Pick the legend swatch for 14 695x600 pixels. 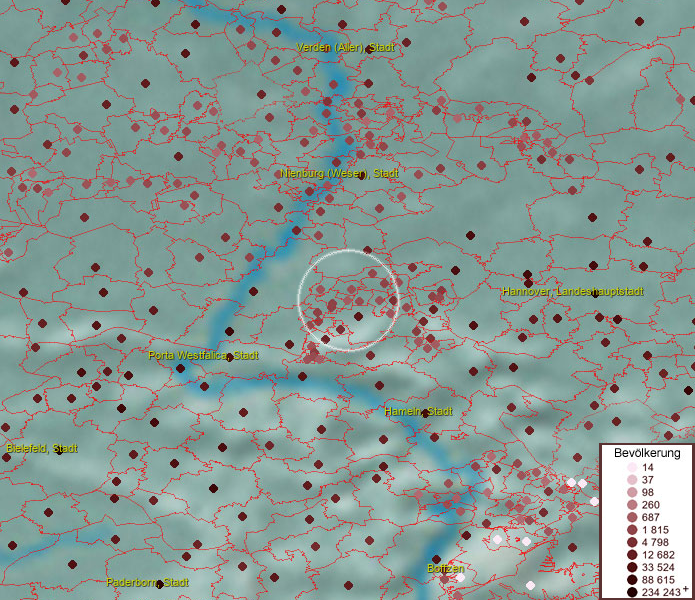click(x=632, y=467)
